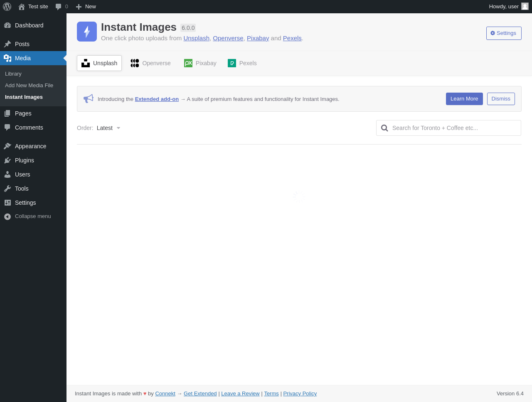Viewport: 532px width, 402px height.
Task: Click the Collapse menu arrow icon
Action: click(7, 216)
